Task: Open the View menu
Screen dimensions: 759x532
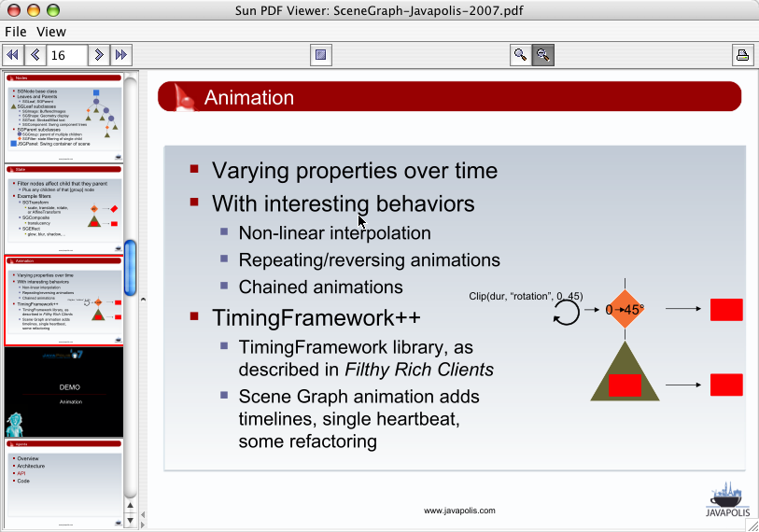Action: tap(51, 32)
